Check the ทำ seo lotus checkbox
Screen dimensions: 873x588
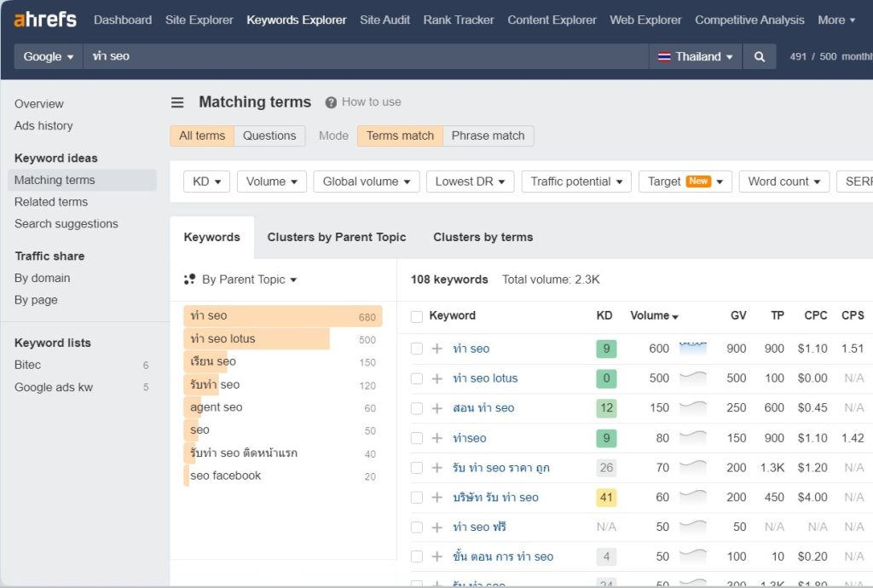click(x=416, y=378)
